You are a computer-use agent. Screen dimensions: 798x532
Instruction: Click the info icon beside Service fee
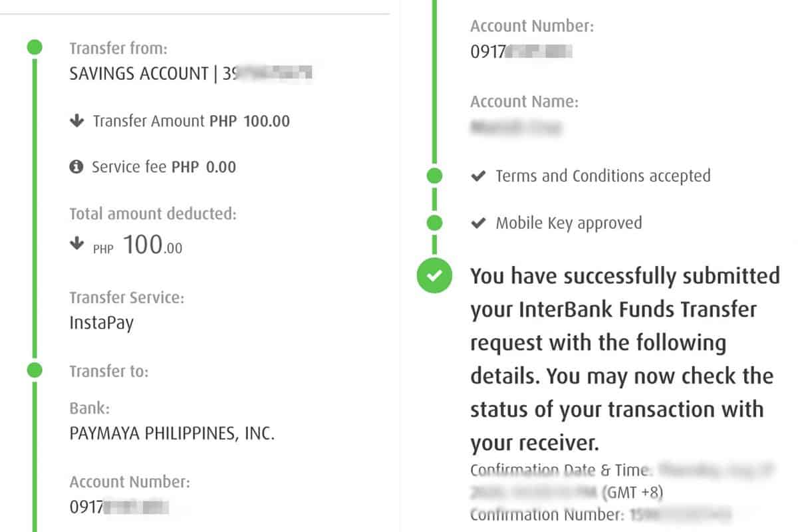(x=76, y=167)
